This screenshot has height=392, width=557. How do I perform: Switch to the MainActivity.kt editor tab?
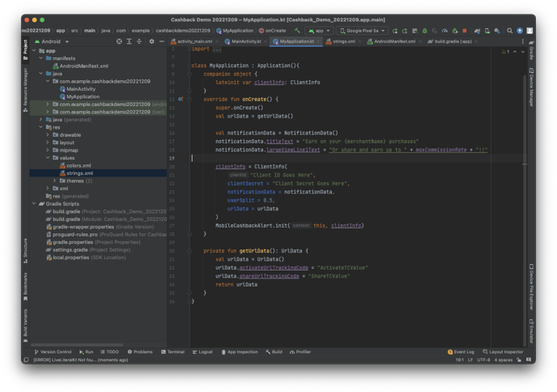pos(244,40)
